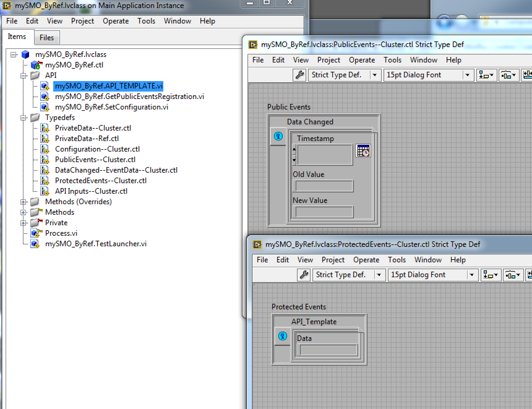Click the API_Template event refnum icon
The height and width of the screenshot is (409, 532).
282,336
